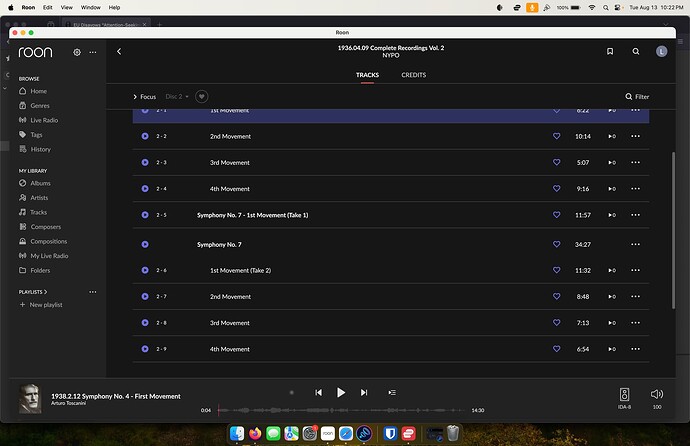Play Symphony No. 7 1st Movement (Take 1)

145,215
